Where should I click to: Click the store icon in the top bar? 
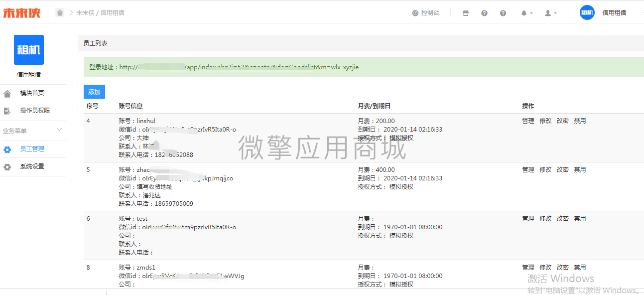click(x=465, y=12)
